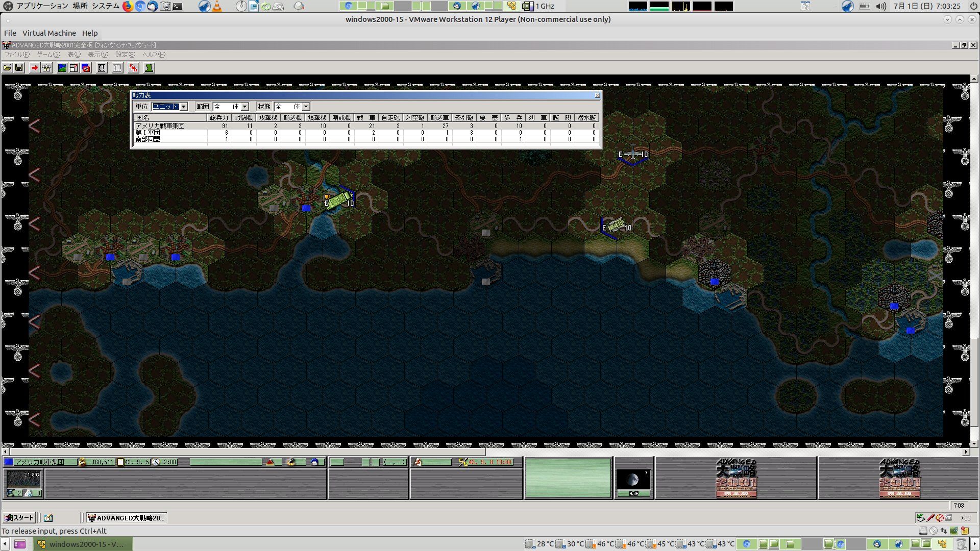
Task: Click the save floppy disk icon
Action: click(19, 68)
